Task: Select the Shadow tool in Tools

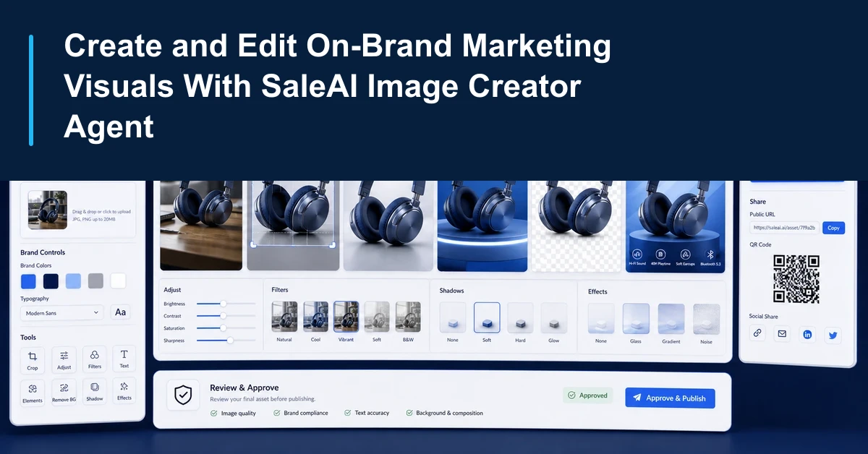Action: tap(95, 390)
